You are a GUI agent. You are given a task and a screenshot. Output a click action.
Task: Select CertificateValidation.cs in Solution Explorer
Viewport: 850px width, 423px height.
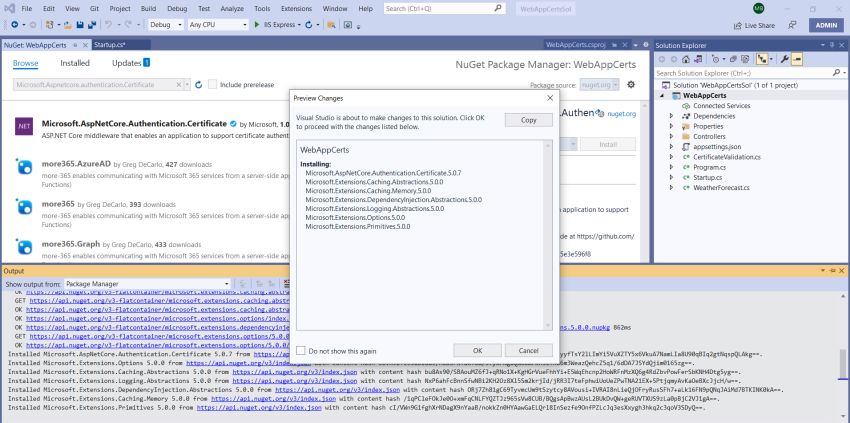pos(727,157)
